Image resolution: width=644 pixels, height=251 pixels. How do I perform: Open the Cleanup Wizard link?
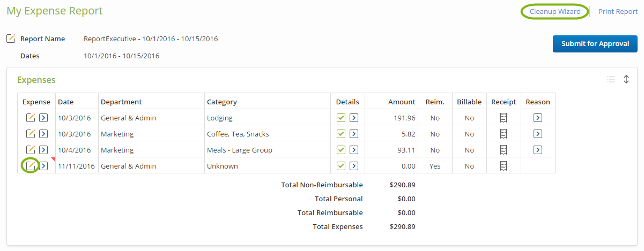pos(555,11)
